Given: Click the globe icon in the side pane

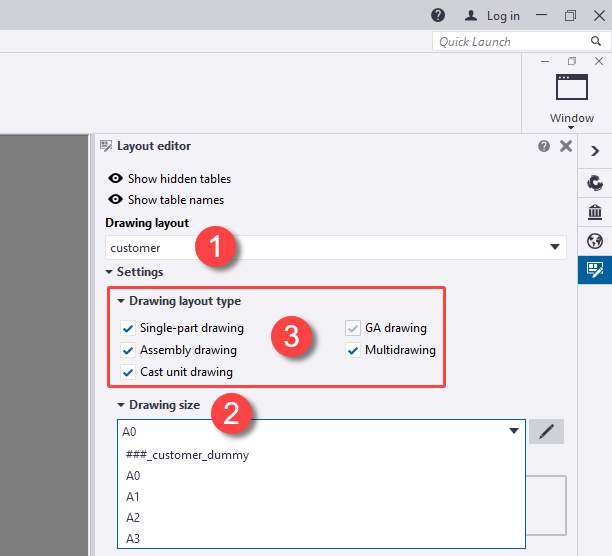Looking at the screenshot, I should pyautogui.click(x=595, y=241).
